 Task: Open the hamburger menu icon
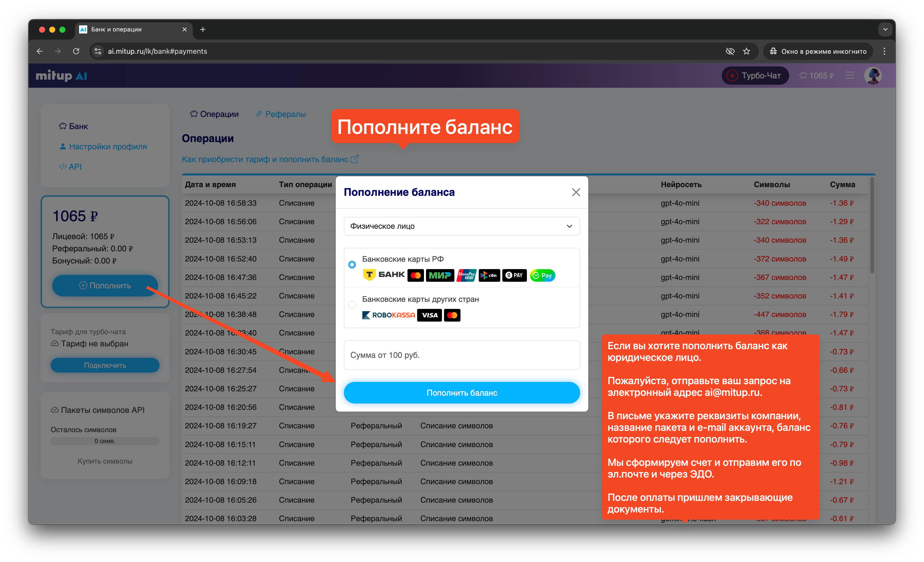850,76
